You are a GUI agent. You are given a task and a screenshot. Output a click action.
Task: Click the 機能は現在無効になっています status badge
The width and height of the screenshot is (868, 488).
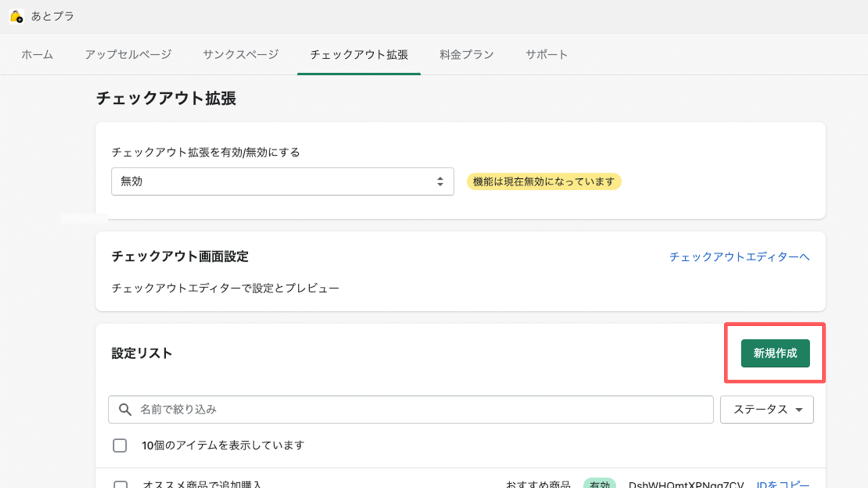[544, 181]
